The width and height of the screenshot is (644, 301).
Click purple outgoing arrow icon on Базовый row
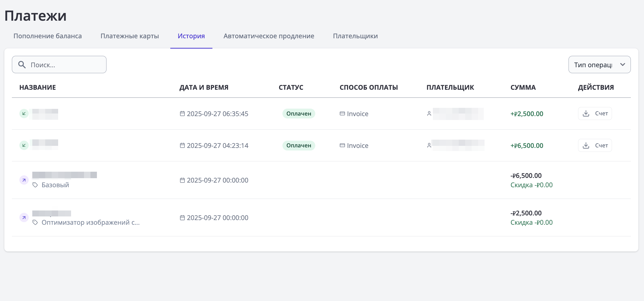coord(24,180)
